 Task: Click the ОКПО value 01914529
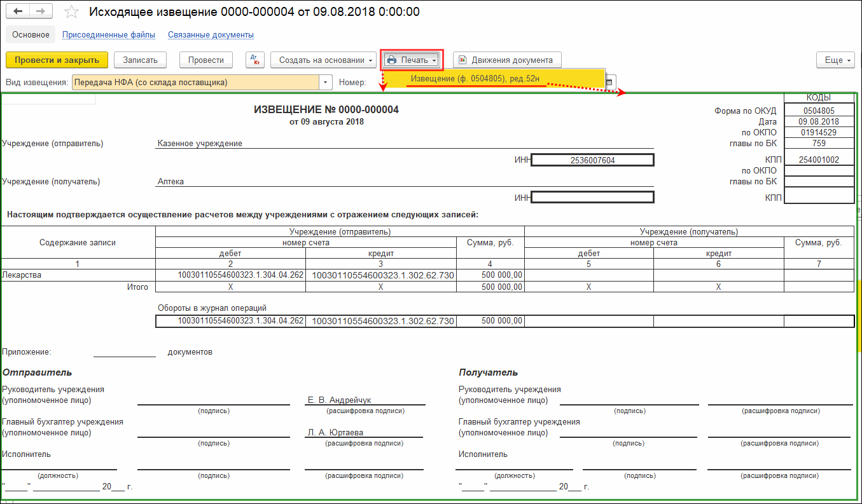819,132
